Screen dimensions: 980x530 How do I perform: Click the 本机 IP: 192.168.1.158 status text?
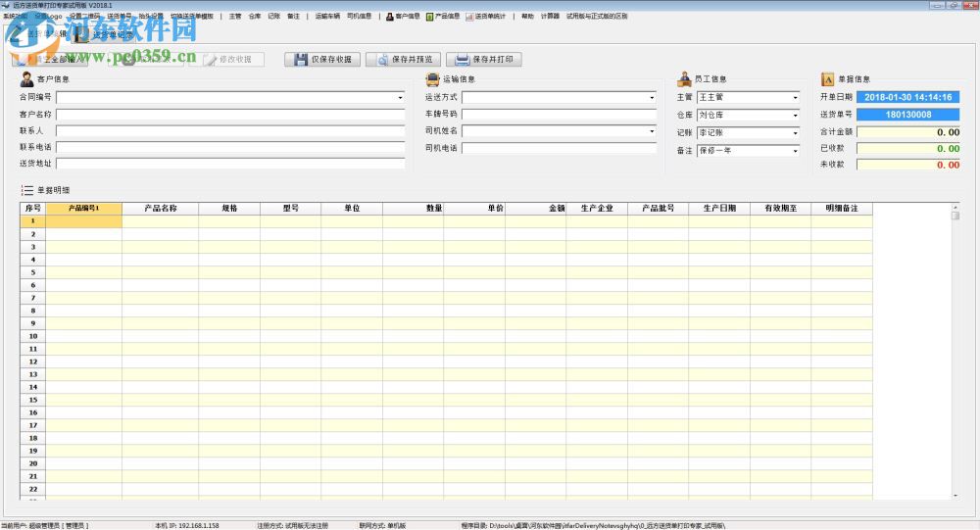tap(187, 526)
